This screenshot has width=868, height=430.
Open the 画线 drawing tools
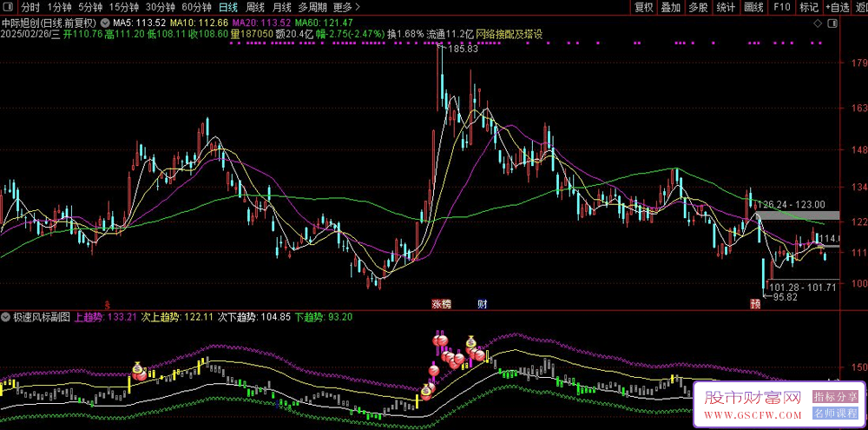(x=753, y=7)
